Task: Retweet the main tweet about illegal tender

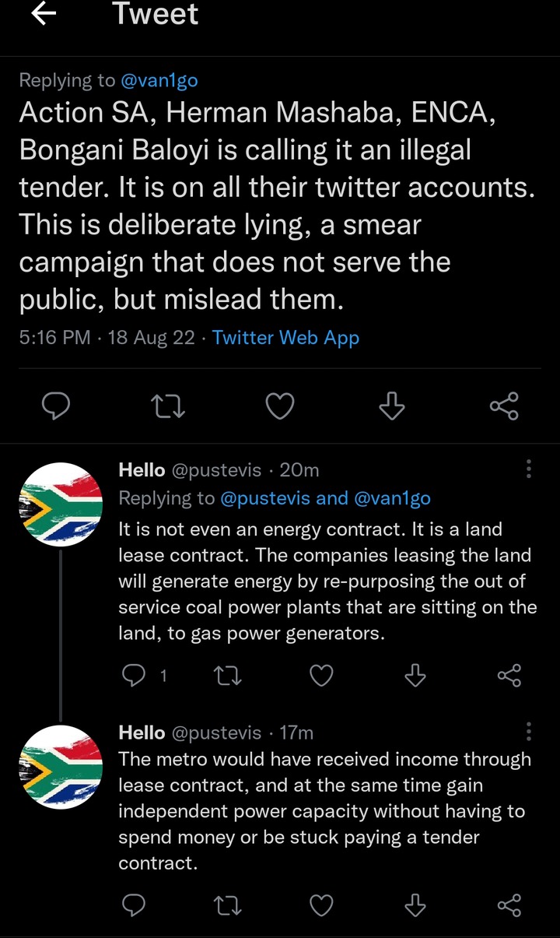Action: click(168, 406)
